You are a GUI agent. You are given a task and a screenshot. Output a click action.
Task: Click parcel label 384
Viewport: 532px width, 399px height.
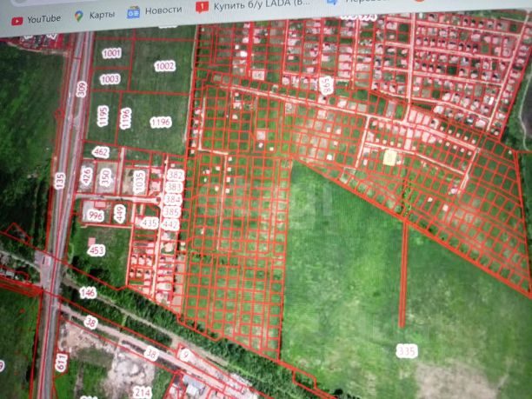coord(173,199)
